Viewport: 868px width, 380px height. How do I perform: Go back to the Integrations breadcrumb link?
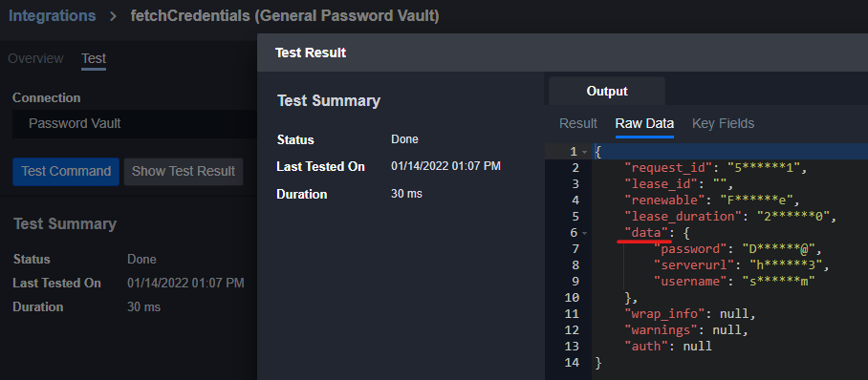(52, 16)
